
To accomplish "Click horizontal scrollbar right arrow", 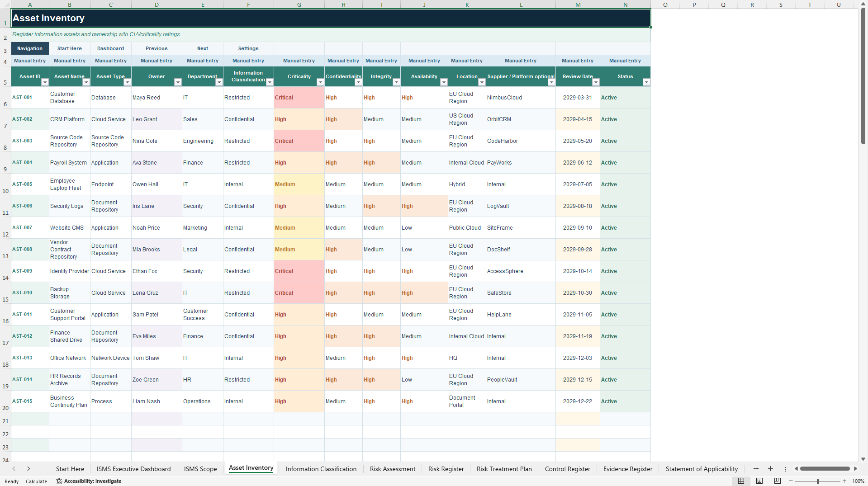I will tap(855, 469).
